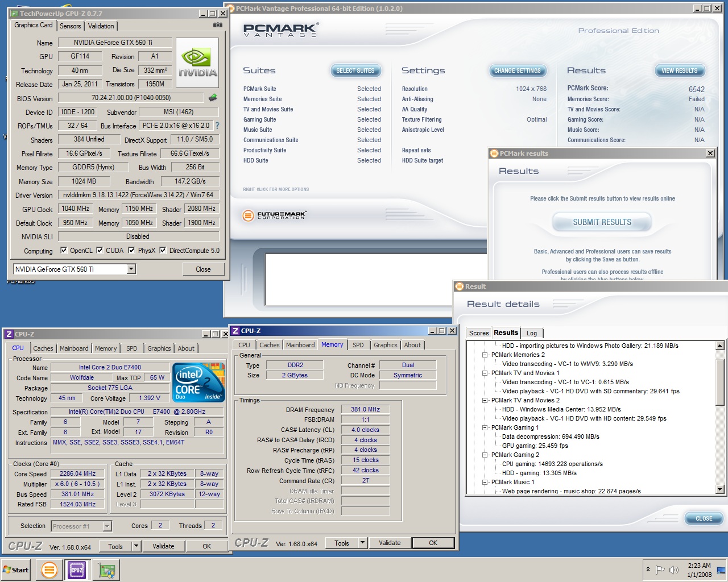Click Validate in the left CPU-Z window
This screenshot has height=582, width=728.
pyautogui.click(x=163, y=546)
